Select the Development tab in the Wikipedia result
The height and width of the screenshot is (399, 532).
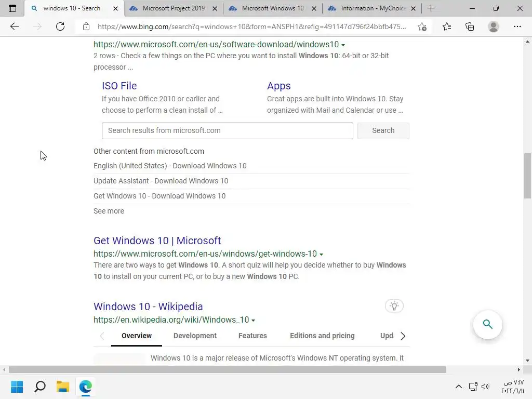195,336
